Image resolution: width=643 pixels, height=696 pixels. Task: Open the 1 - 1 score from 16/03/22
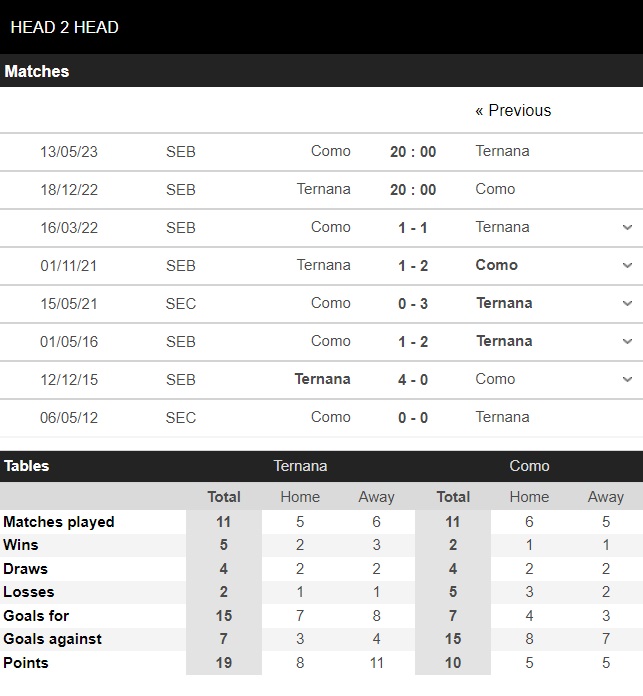tap(413, 228)
